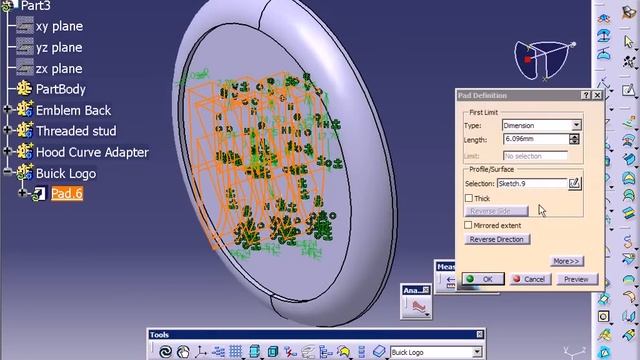Click the Length spinner arrows

(x=574, y=139)
